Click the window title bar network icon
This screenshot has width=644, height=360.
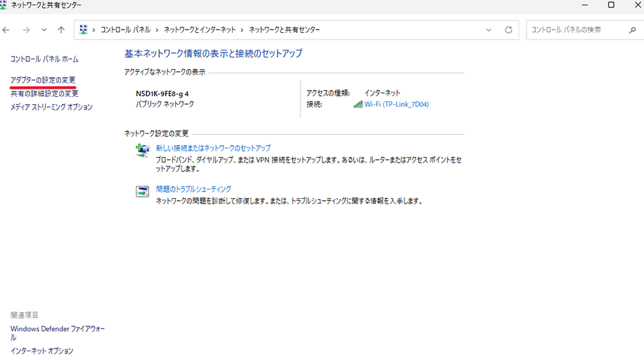3,5
